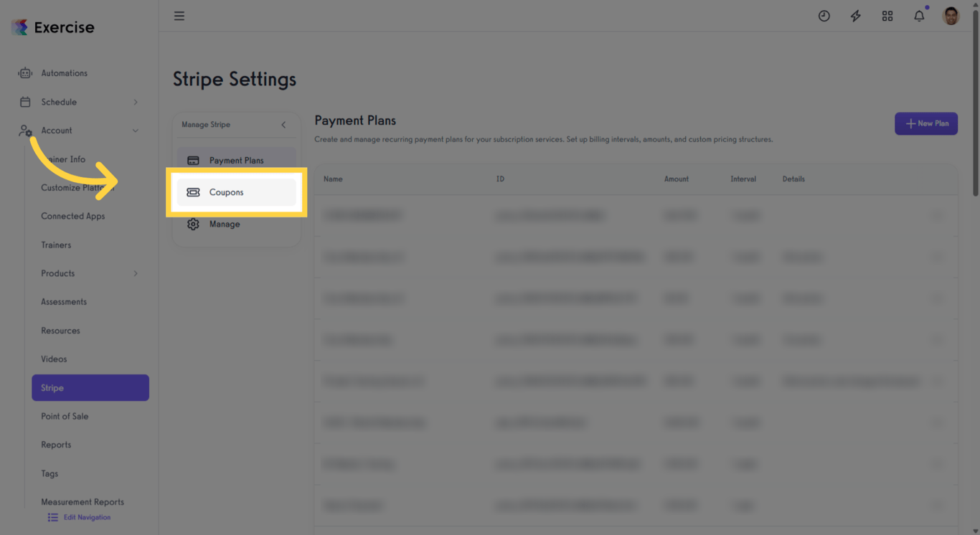Click the profile avatar photo
The height and width of the screenshot is (535, 980).
click(951, 15)
